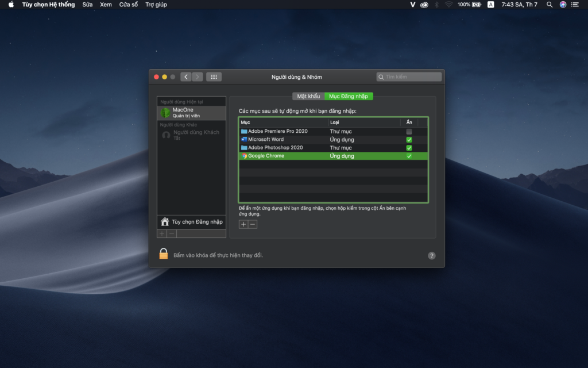Image resolution: width=588 pixels, height=368 pixels.
Task: Click the V icon in menu bar
Action: coord(412,5)
